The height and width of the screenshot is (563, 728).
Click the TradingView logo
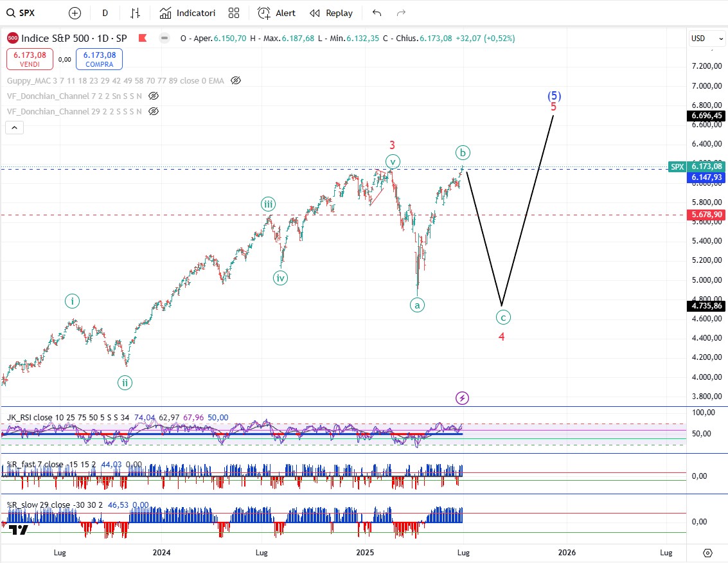(18, 530)
